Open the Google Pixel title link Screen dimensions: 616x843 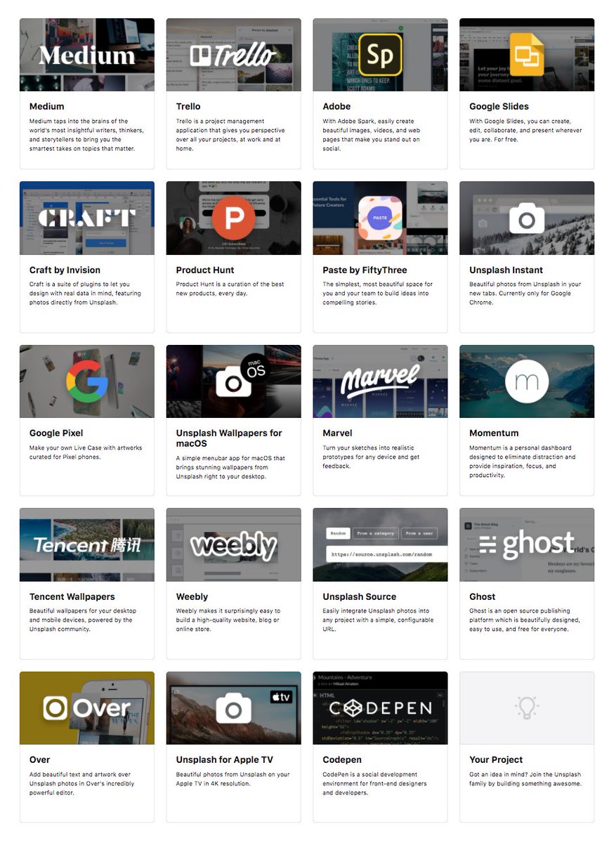click(56, 433)
